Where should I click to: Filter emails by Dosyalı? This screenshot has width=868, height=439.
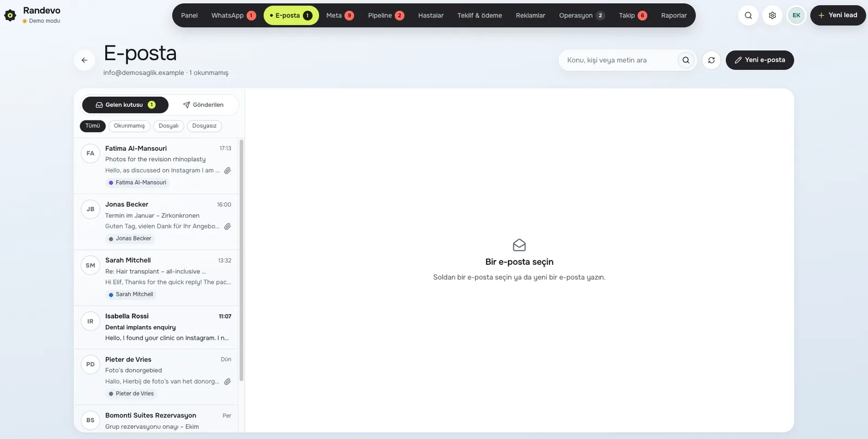click(x=169, y=126)
